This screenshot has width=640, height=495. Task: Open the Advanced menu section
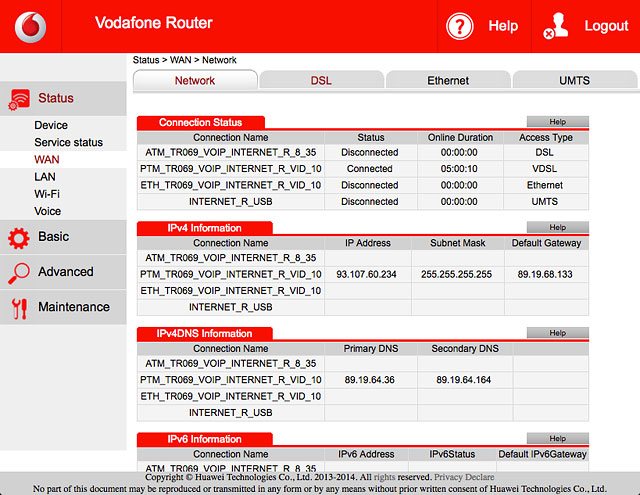(x=63, y=272)
